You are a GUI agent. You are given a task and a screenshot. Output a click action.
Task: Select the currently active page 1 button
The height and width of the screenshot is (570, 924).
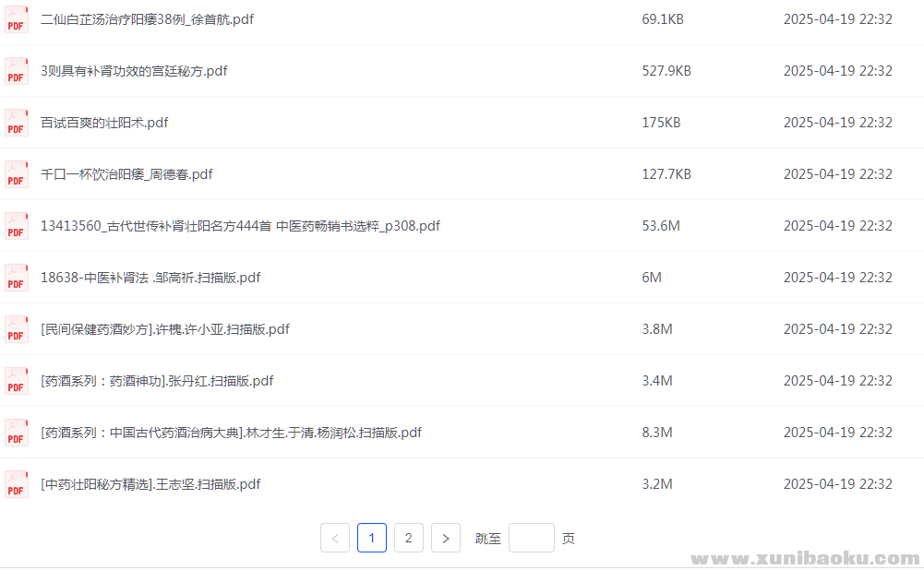pos(372,538)
